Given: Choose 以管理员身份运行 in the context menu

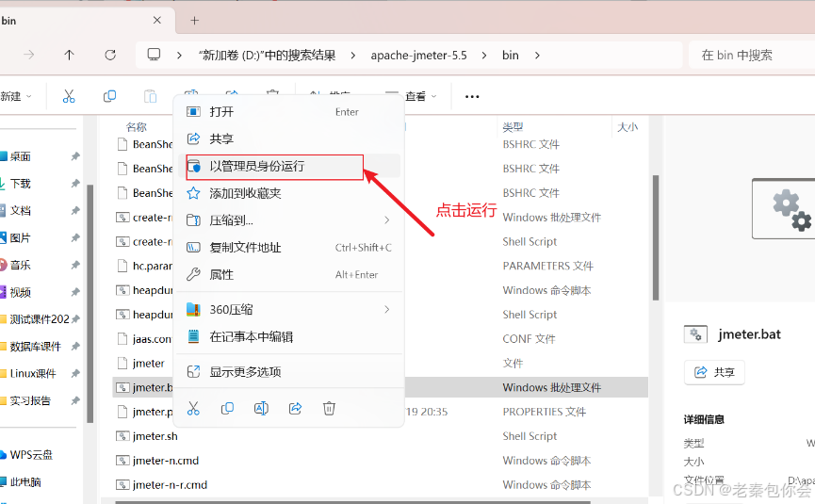Looking at the screenshot, I should pos(289,166).
